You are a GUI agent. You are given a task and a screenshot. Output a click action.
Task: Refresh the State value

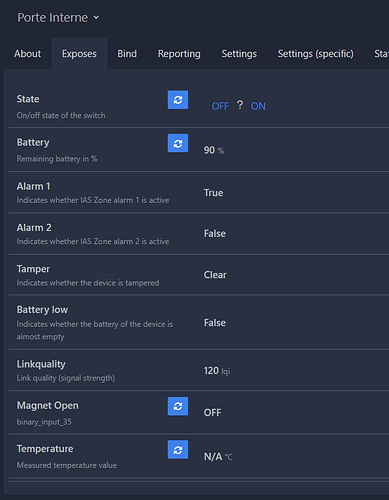coord(178,100)
